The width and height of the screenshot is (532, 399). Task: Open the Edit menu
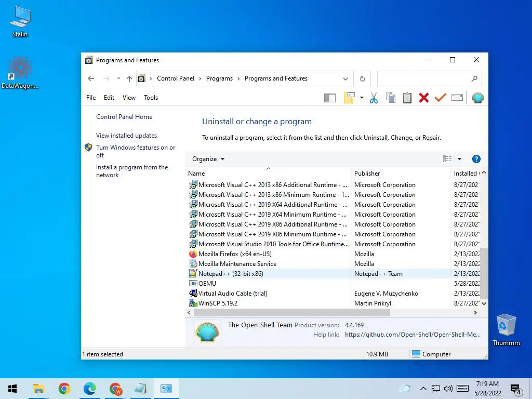click(109, 98)
